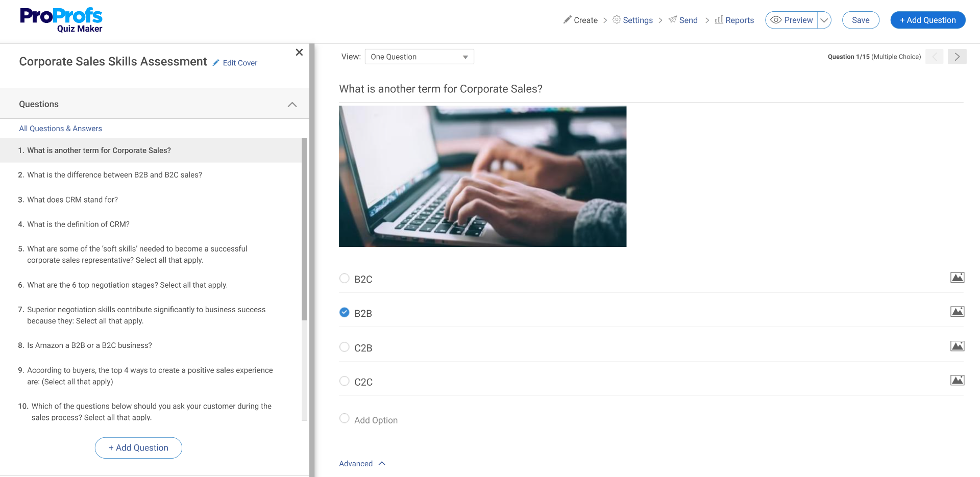Click the Save button
This screenshot has height=477, width=980.
pyautogui.click(x=860, y=20)
